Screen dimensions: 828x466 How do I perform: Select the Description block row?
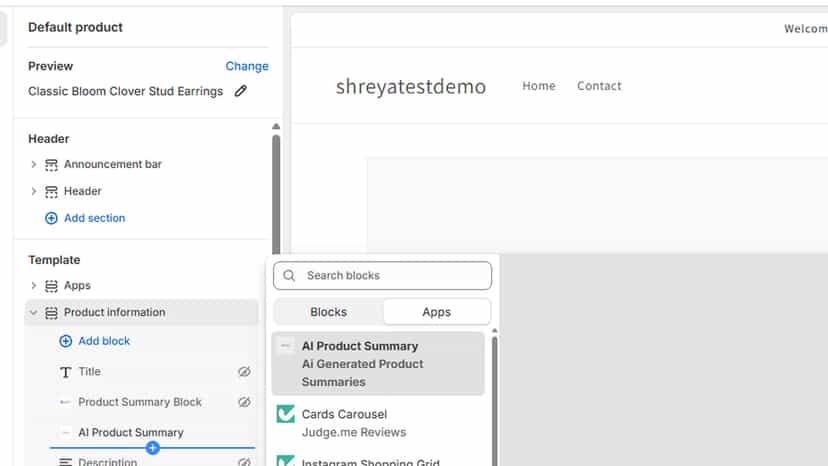pos(153,461)
